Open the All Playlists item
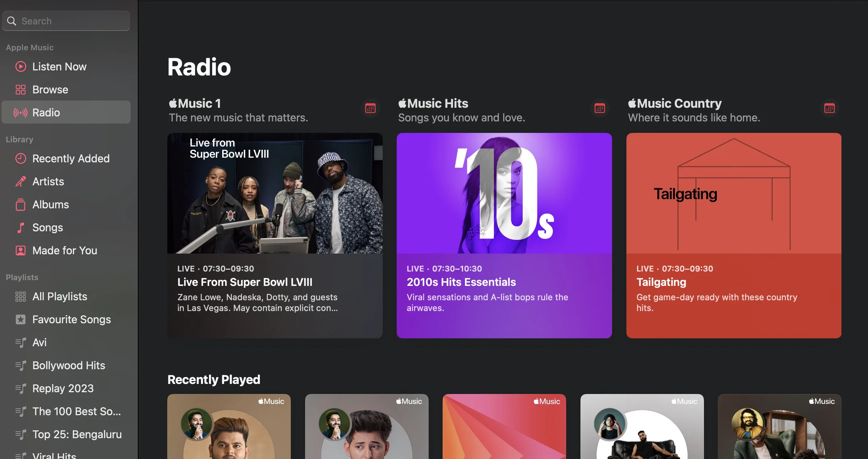868x459 pixels. click(x=60, y=296)
